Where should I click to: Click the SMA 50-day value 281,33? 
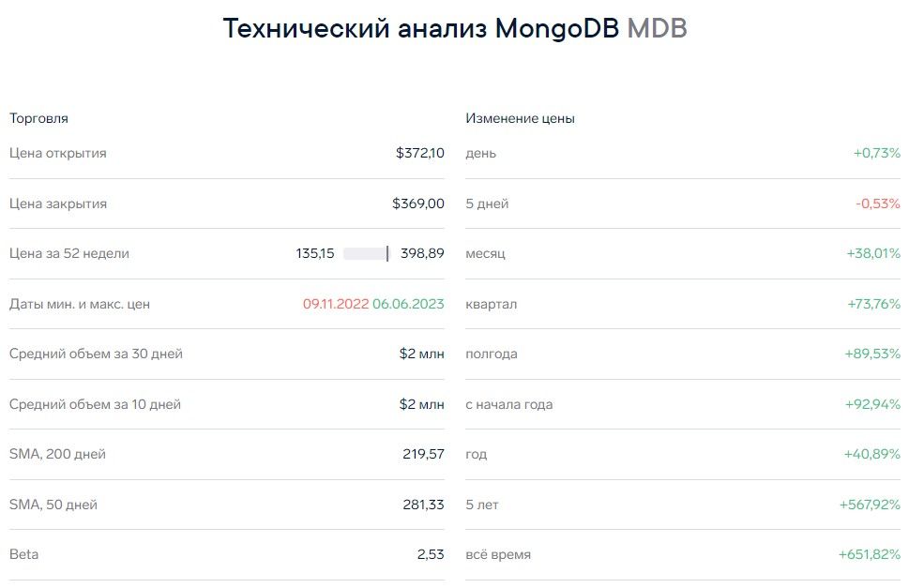click(x=423, y=505)
